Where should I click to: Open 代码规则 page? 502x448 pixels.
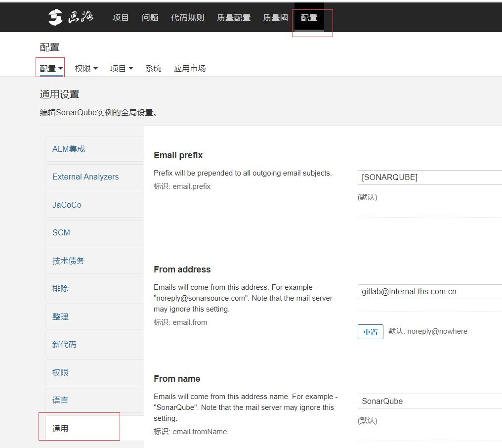pyautogui.click(x=187, y=18)
